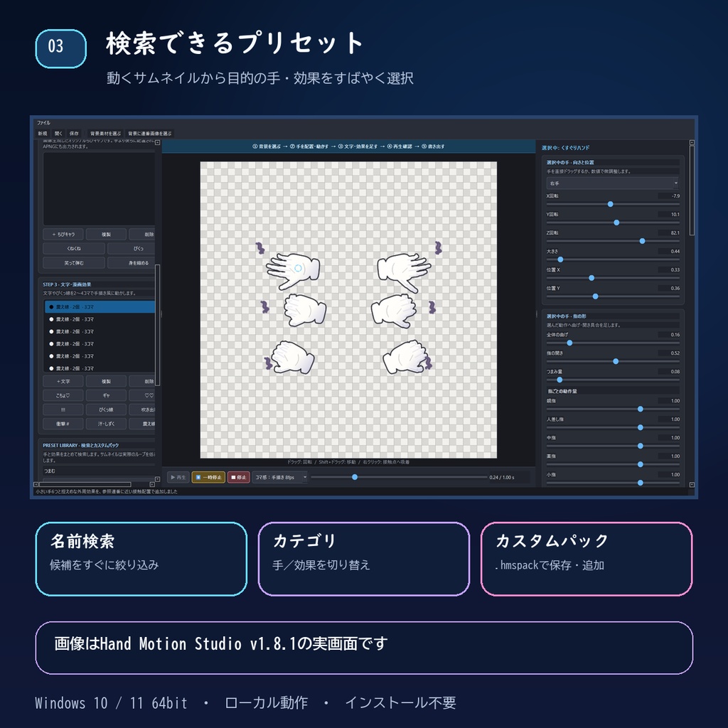Click the 身を縮める button
Viewport: 728px width, 728px height.
pos(132,263)
